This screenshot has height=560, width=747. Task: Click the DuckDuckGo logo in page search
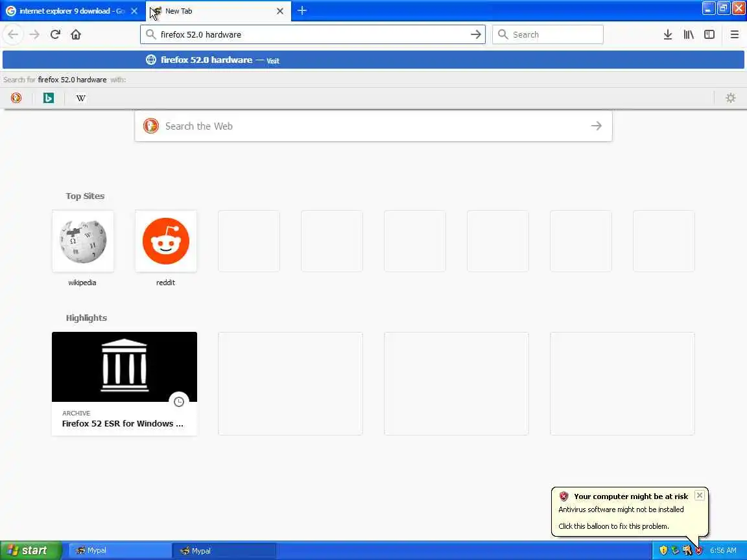[151, 126]
